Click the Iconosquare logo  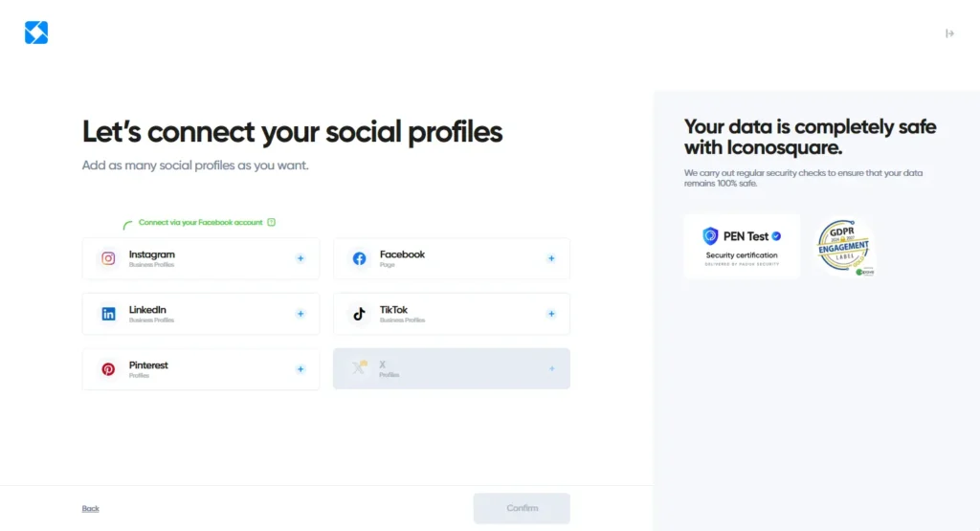tap(36, 33)
